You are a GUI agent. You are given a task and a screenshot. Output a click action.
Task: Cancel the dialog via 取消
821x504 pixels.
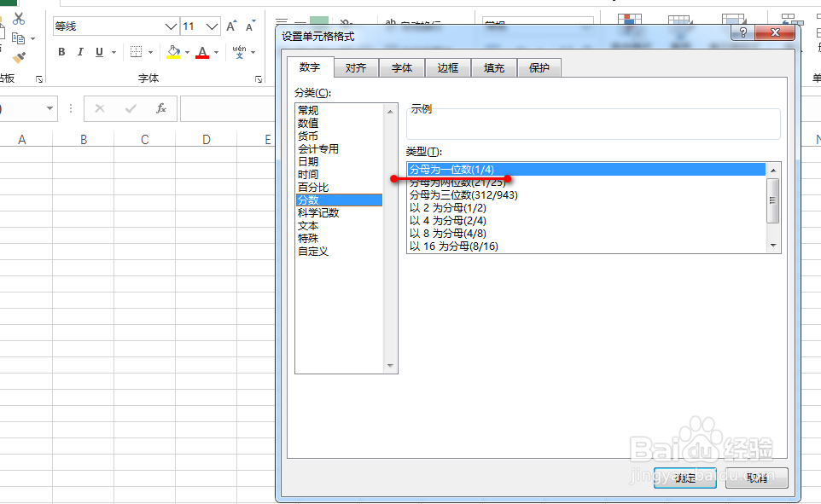(758, 478)
